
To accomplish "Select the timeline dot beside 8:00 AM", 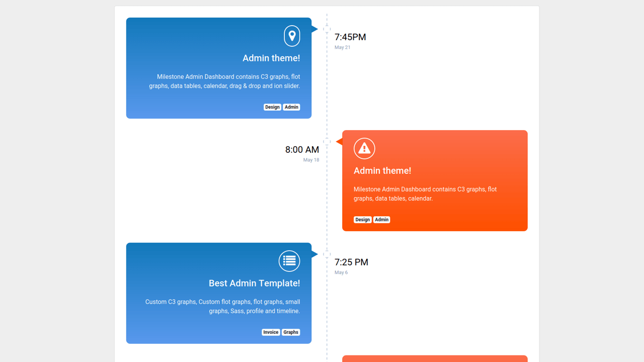I will coord(328,141).
